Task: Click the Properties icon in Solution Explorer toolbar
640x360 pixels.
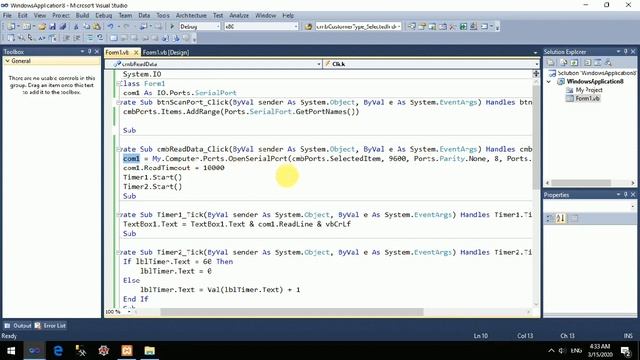Action: (x=550, y=62)
